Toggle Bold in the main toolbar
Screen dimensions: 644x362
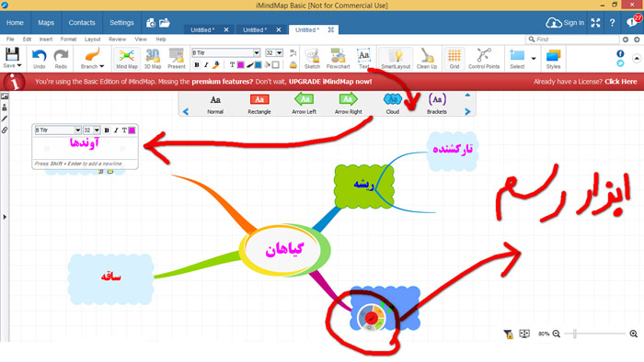(x=197, y=65)
